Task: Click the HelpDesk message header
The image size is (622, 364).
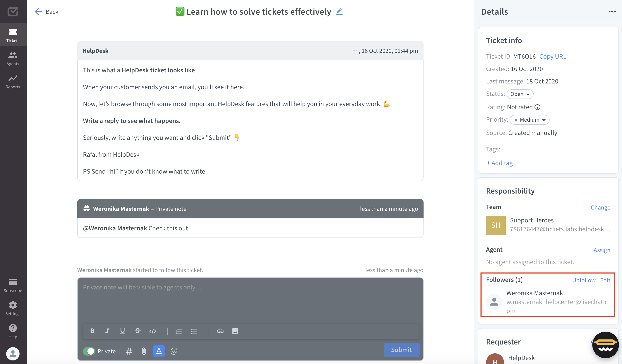Action: (x=250, y=51)
